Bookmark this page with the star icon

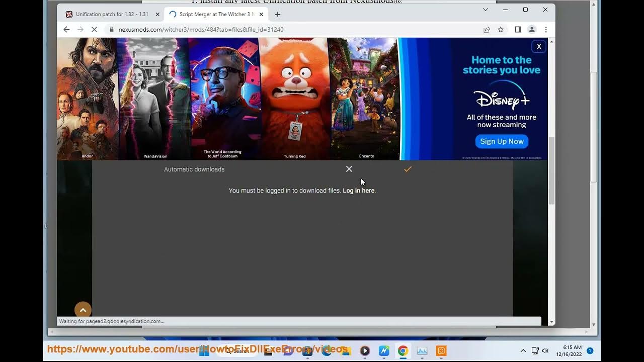point(501,30)
